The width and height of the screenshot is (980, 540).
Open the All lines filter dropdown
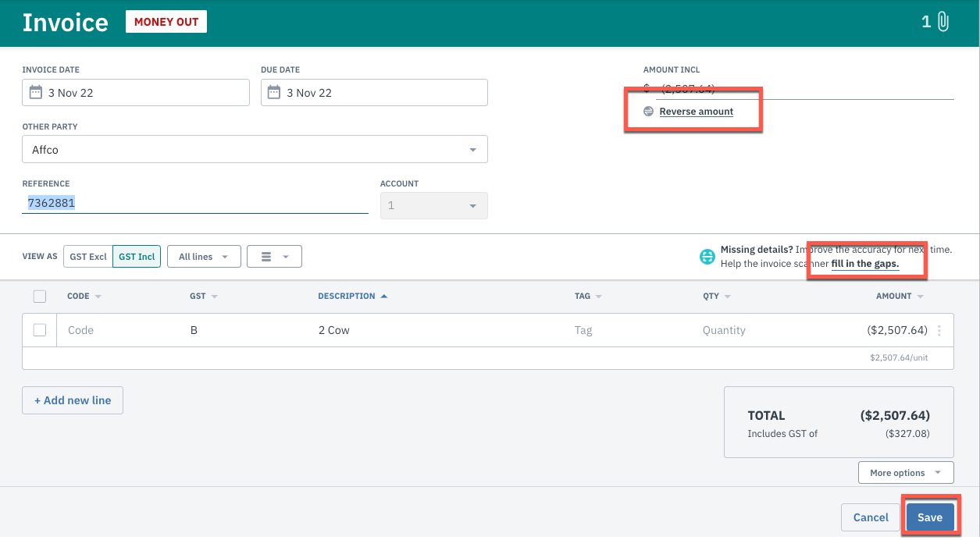click(204, 256)
